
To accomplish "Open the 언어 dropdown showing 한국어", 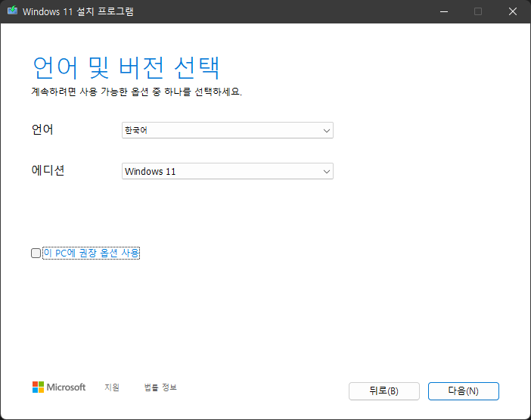I will pos(228,130).
